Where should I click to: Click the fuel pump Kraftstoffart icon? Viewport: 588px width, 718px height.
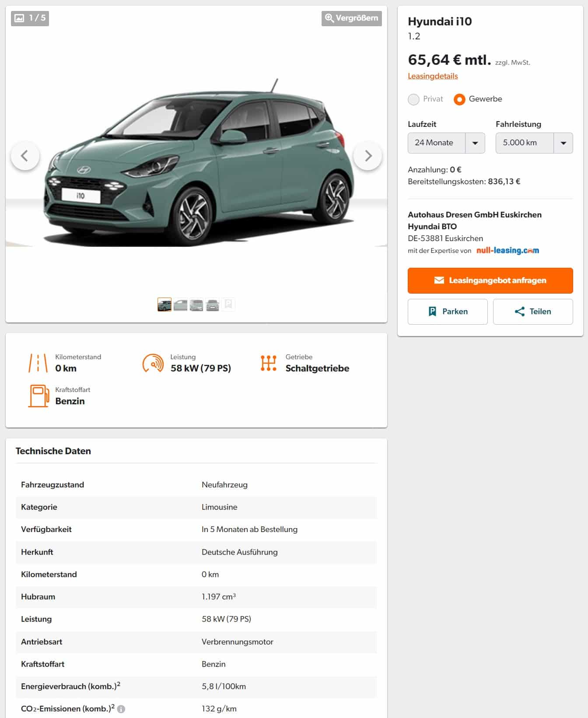pos(39,396)
